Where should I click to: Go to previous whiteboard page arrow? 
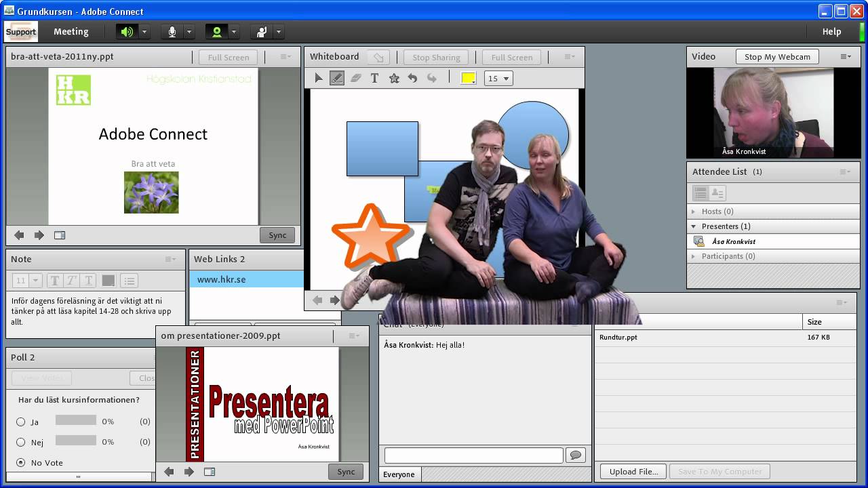[x=317, y=300]
